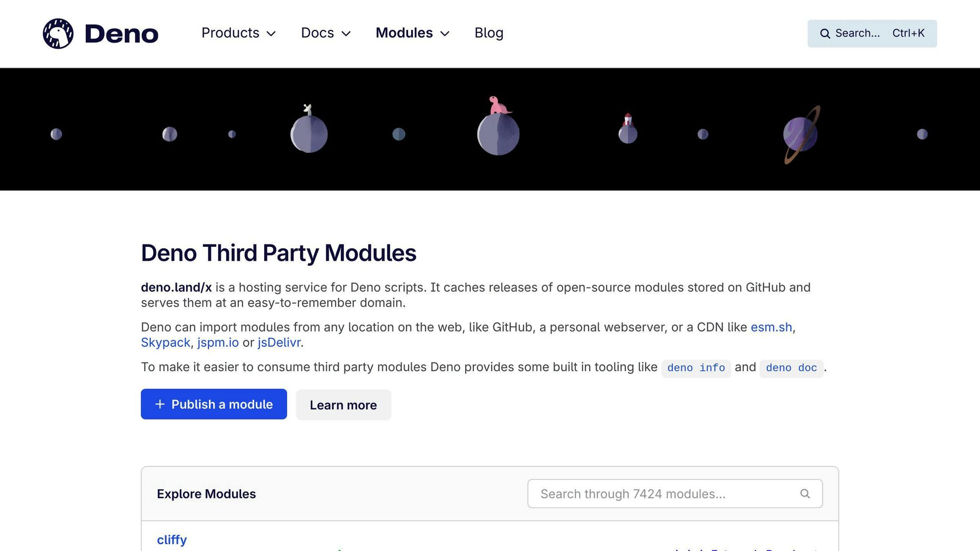Click the Learn more button
This screenshot has width=980, height=551.
point(343,405)
